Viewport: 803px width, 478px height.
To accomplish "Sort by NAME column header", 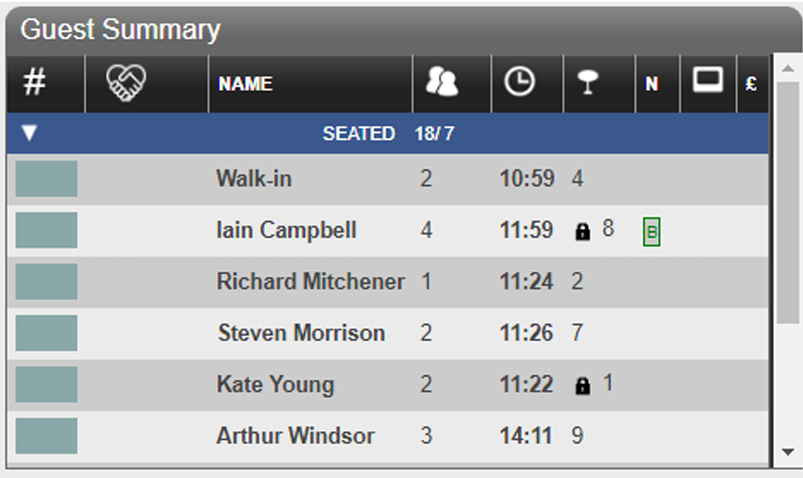I will point(245,84).
